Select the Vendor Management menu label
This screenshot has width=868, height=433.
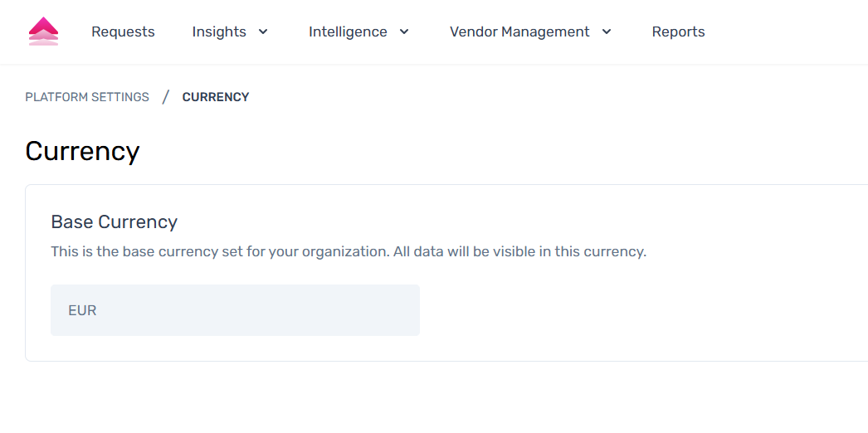pyautogui.click(x=519, y=32)
